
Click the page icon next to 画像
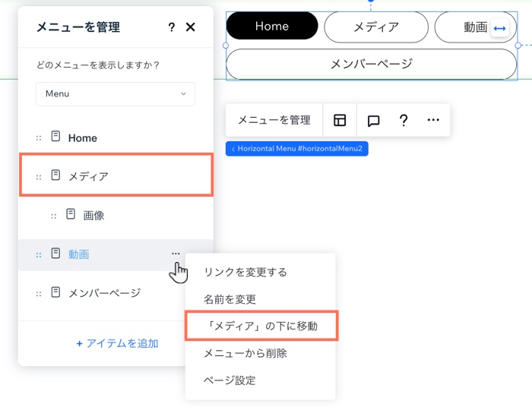[71, 214]
